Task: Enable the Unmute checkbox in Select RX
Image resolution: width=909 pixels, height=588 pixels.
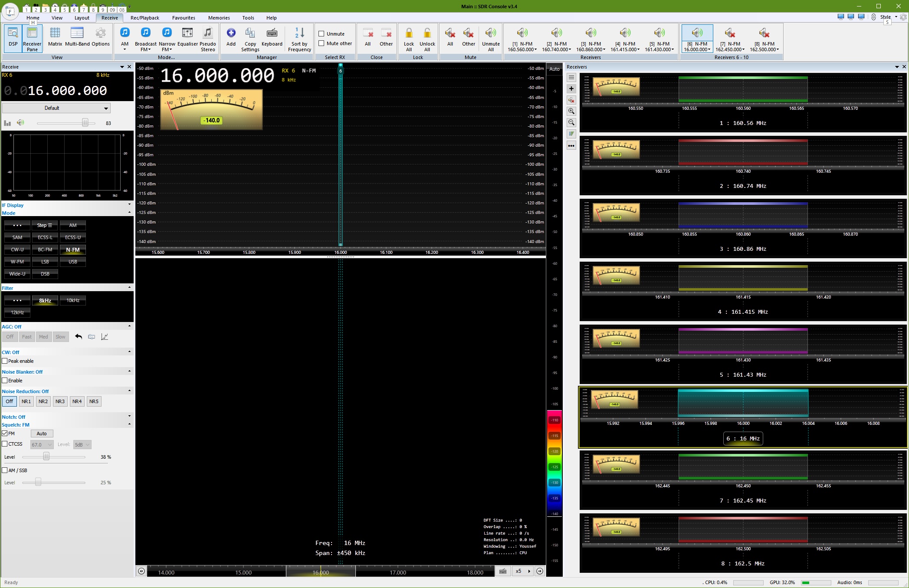Action: 322,34
